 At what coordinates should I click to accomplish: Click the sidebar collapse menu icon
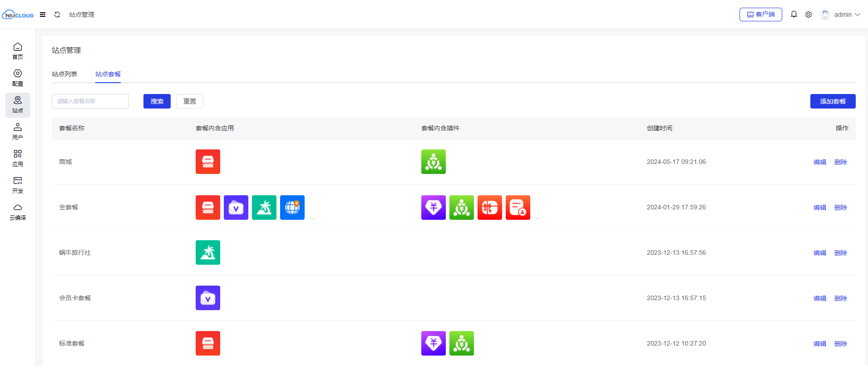pyautogui.click(x=43, y=15)
